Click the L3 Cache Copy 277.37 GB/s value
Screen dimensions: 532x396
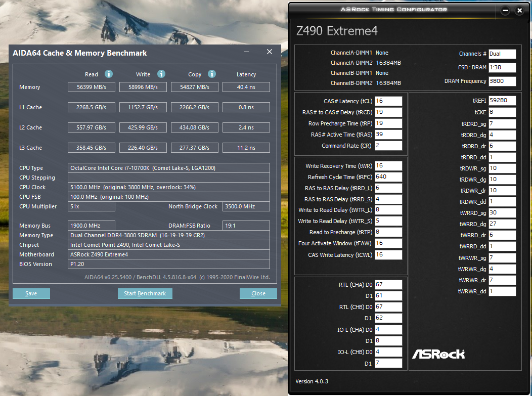point(194,148)
